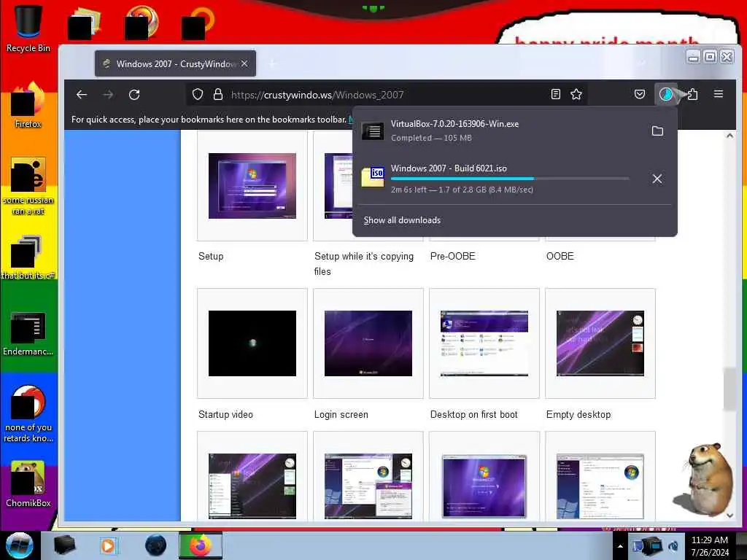The width and height of the screenshot is (747, 560).
Task: Toggle reader view icon in address bar
Action: point(555,94)
